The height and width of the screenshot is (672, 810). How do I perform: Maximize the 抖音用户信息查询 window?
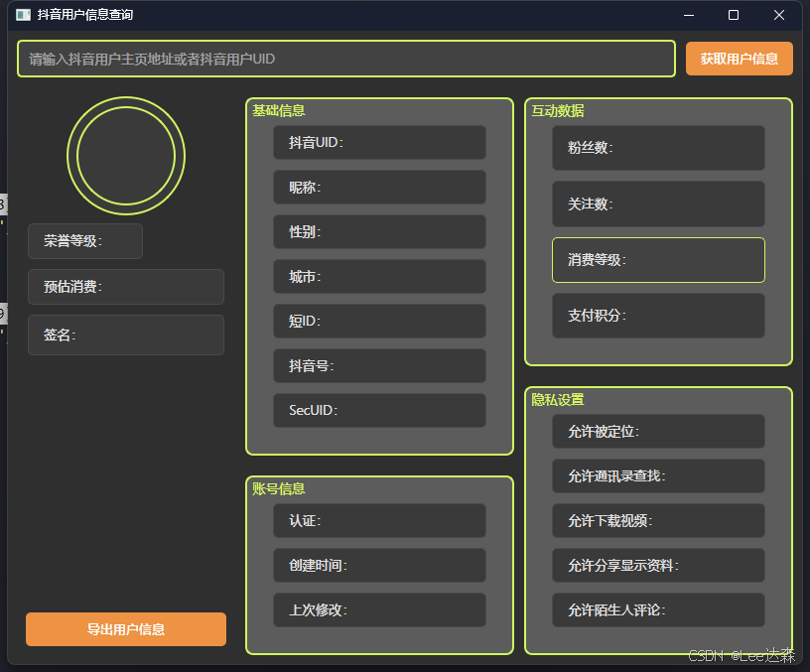(733, 15)
